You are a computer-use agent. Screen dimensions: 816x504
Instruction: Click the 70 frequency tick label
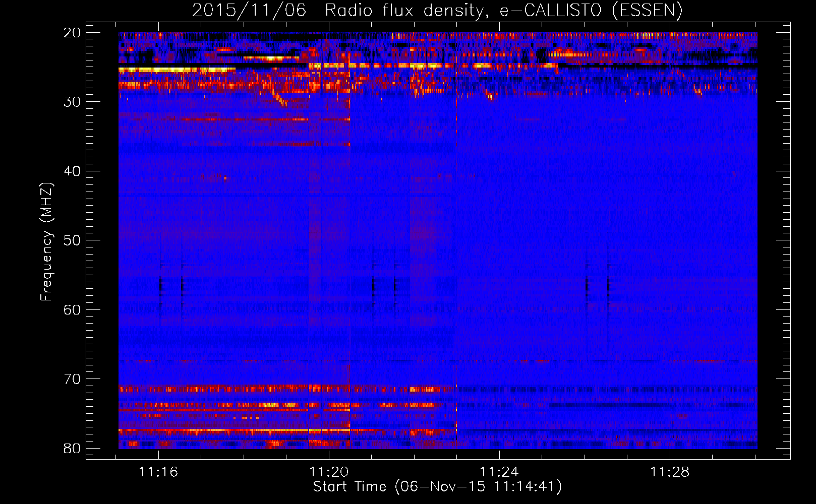click(x=73, y=379)
